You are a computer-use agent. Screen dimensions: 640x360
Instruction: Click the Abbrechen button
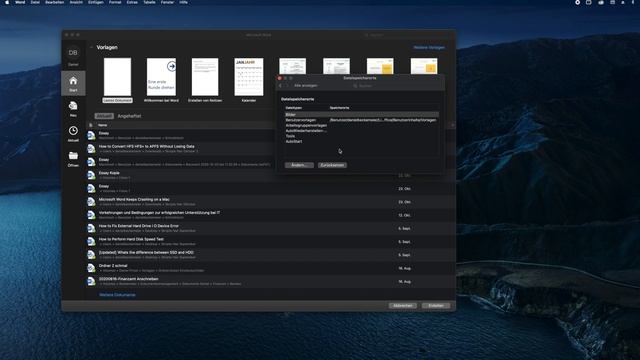pos(402,305)
